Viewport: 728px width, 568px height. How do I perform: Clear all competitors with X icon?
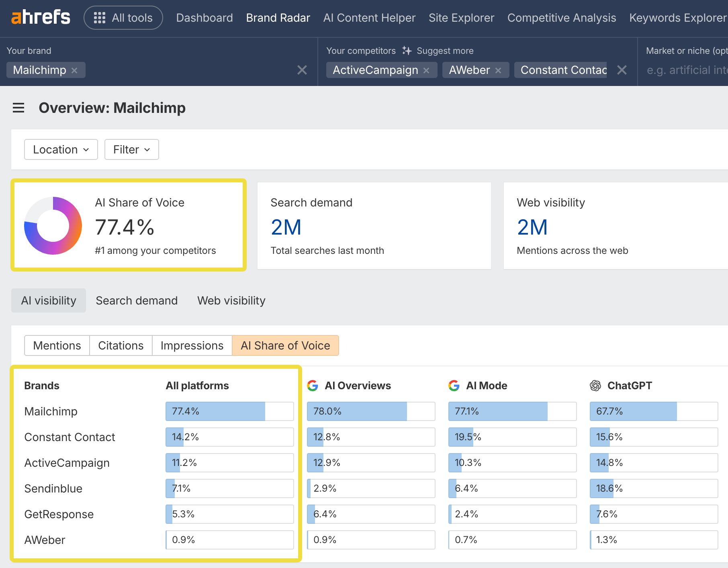tap(622, 70)
